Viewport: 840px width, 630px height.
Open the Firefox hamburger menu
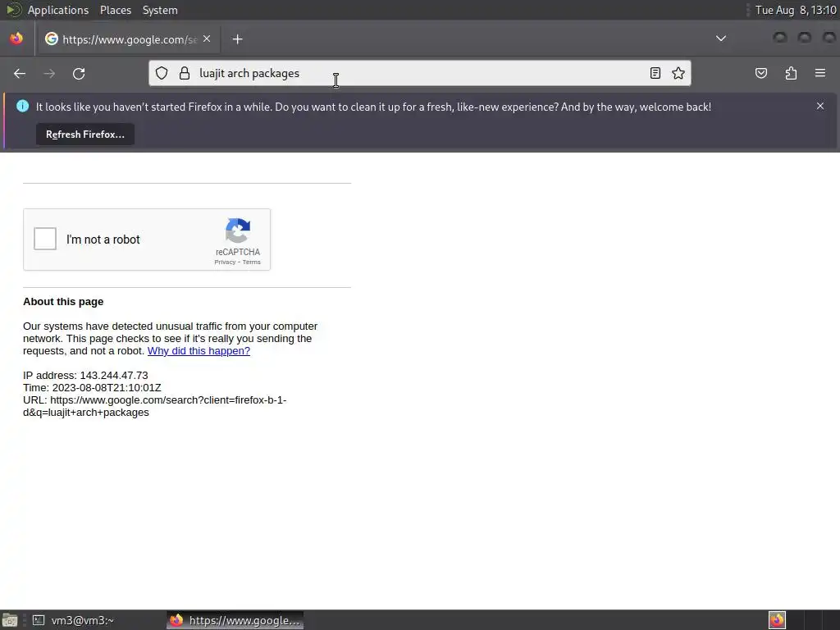[820, 73]
